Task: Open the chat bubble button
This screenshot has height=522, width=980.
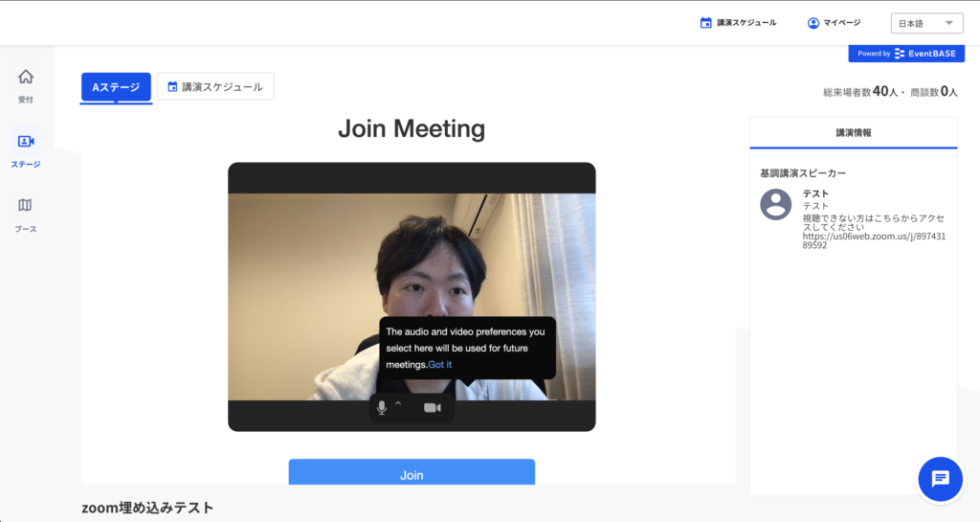Action: tap(940, 479)
